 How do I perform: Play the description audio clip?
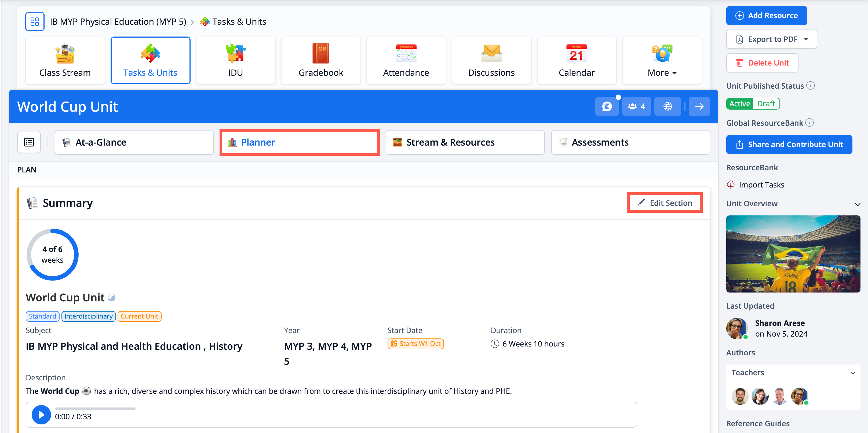[41, 415]
